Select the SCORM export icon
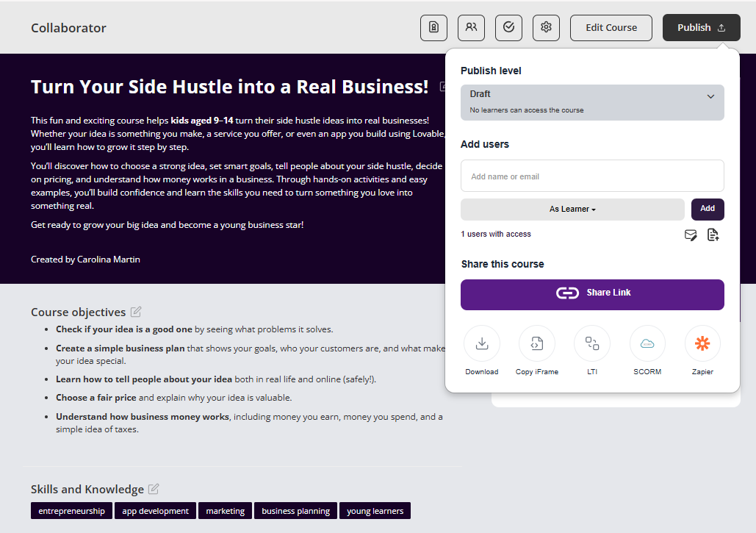This screenshot has height=533, width=756. tap(647, 344)
